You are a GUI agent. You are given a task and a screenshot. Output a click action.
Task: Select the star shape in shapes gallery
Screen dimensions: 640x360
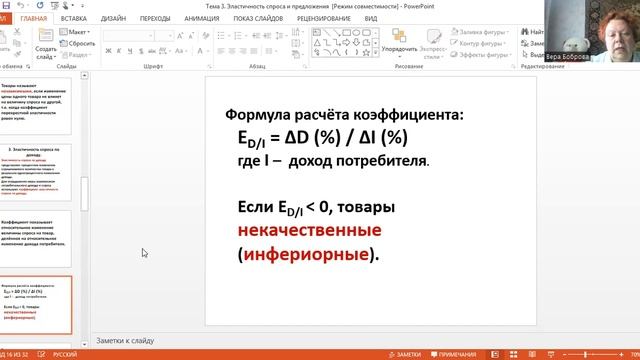point(366,52)
